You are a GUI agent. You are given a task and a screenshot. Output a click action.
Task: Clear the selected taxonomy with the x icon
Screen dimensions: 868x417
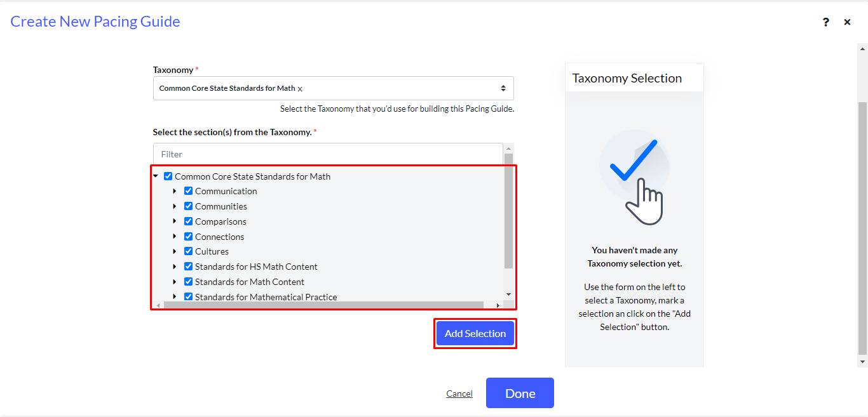click(300, 89)
